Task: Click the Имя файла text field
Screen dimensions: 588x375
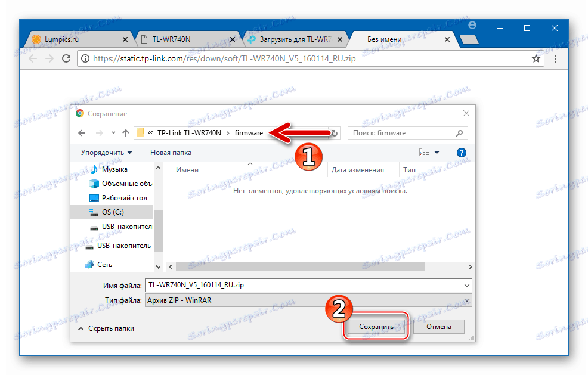Action: click(x=308, y=285)
